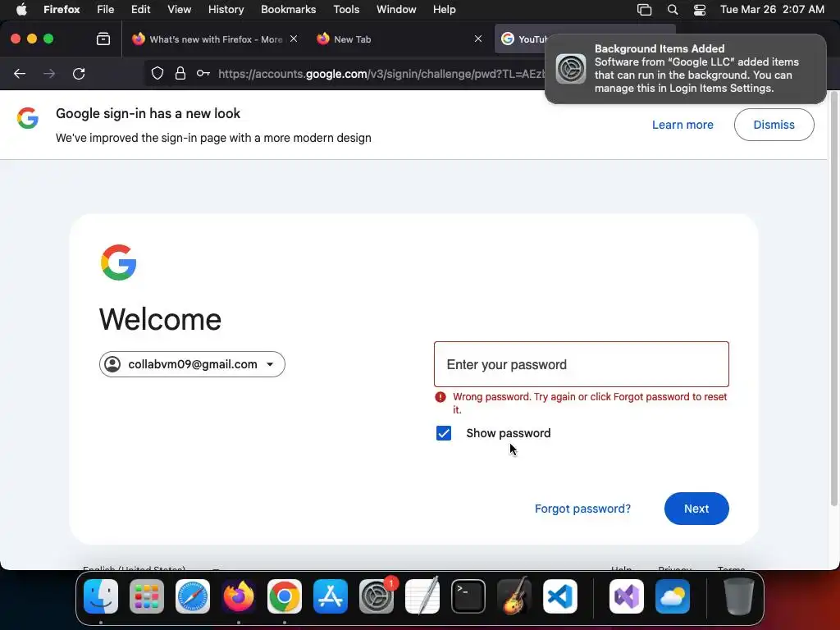Viewport: 840px width, 630px height.
Task: Go back using the back arrow
Action: 20,74
